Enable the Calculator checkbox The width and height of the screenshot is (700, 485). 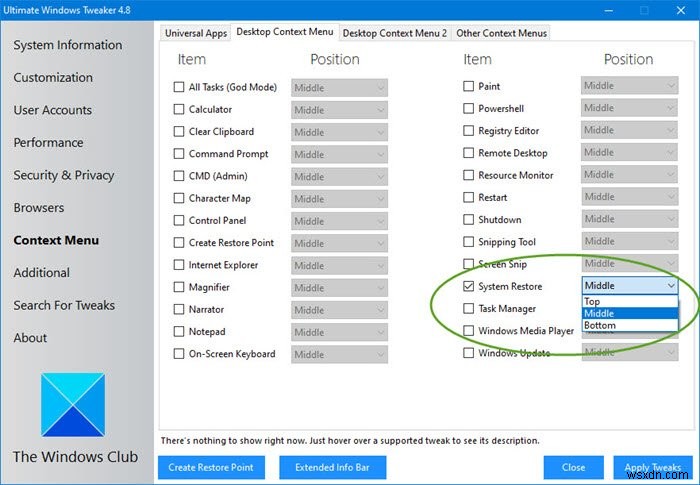point(179,109)
